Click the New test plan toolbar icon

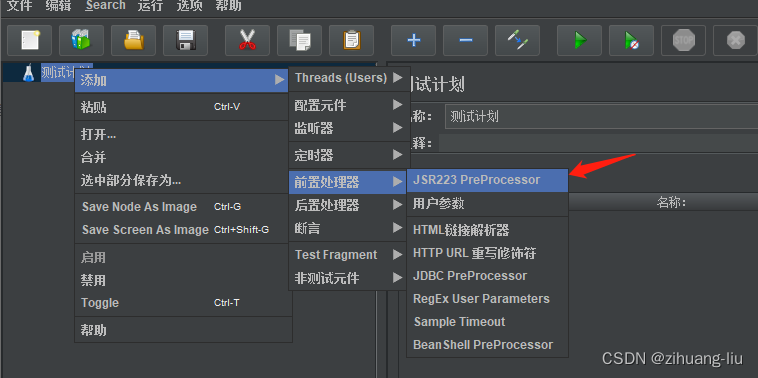pyautogui.click(x=29, y=40)
